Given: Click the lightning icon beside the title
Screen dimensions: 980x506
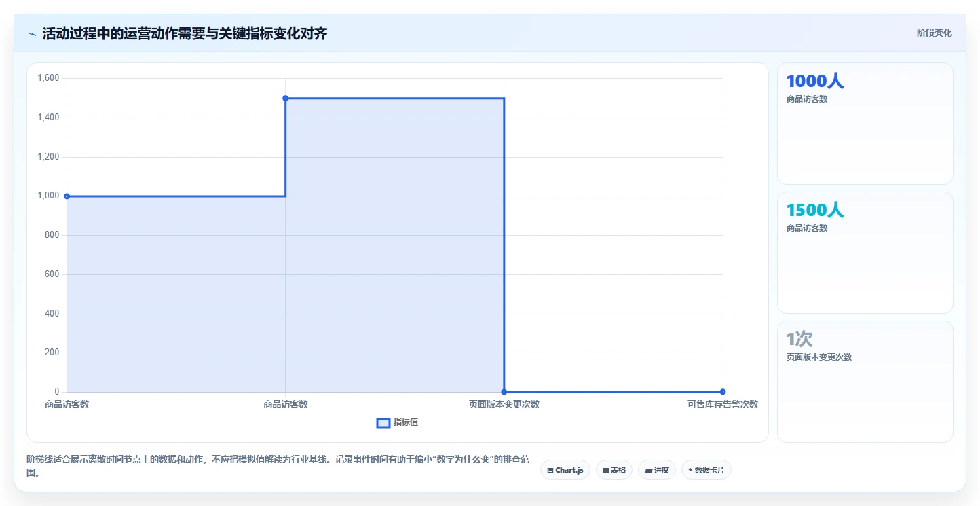Looking at the screenshot, I should [x=33, y=34].
